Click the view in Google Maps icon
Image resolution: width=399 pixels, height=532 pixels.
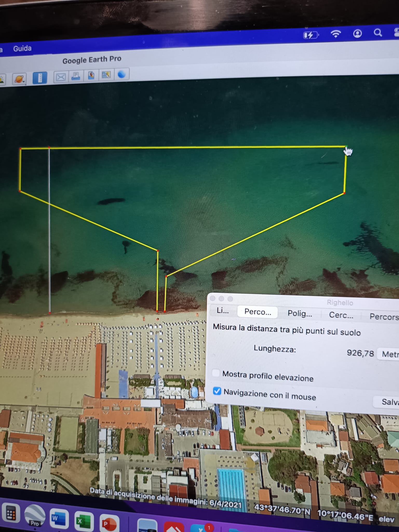coord(106,75)
